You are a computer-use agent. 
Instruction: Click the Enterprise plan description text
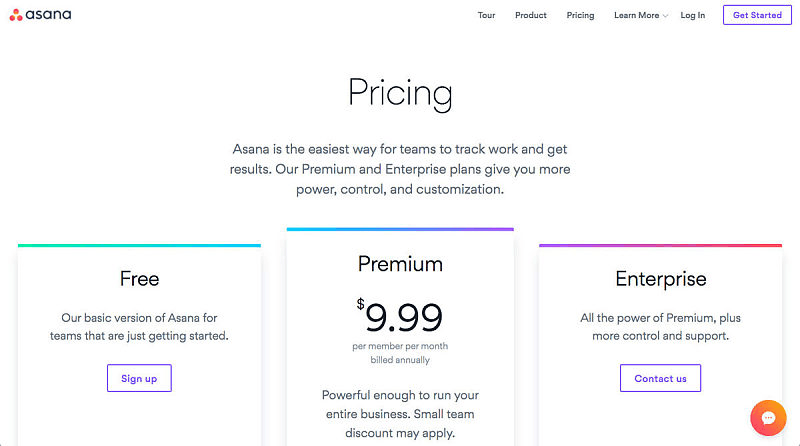point(660,327)
